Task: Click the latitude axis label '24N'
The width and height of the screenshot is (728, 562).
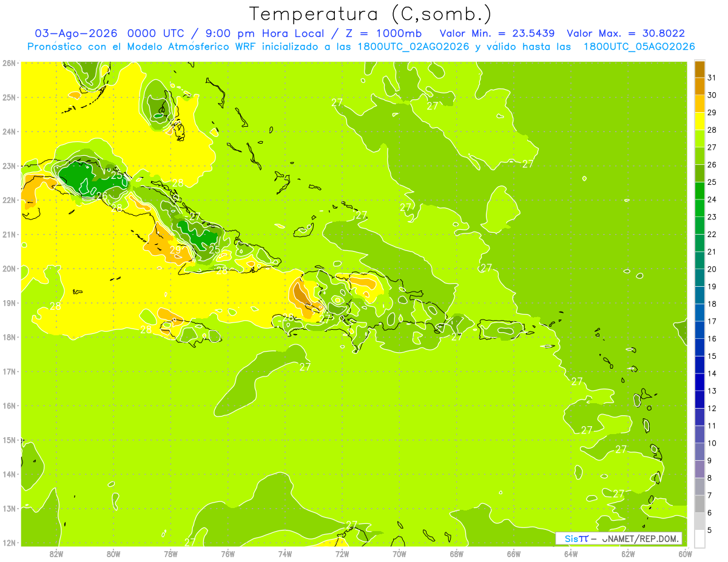Action: click(x=9, y=132)
